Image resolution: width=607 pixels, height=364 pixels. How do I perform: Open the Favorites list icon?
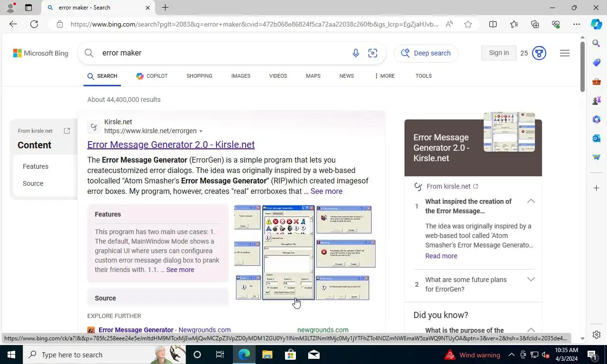514,24
